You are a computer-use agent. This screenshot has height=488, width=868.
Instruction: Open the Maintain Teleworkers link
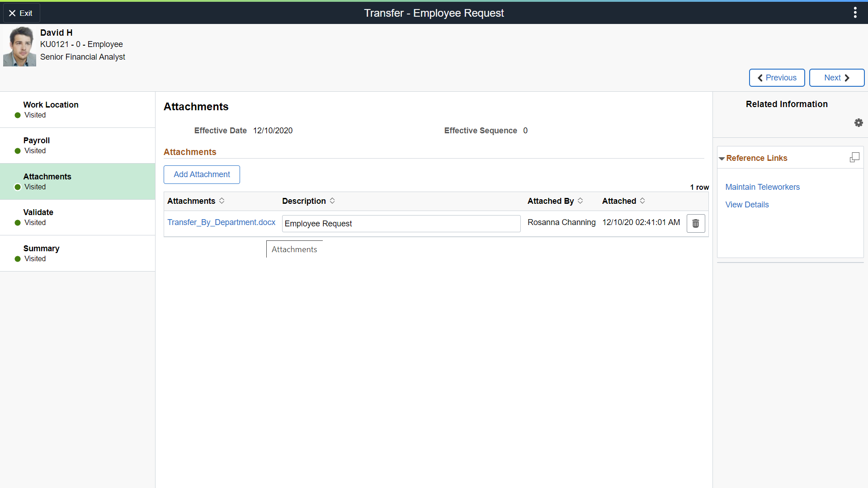point(762,187)
